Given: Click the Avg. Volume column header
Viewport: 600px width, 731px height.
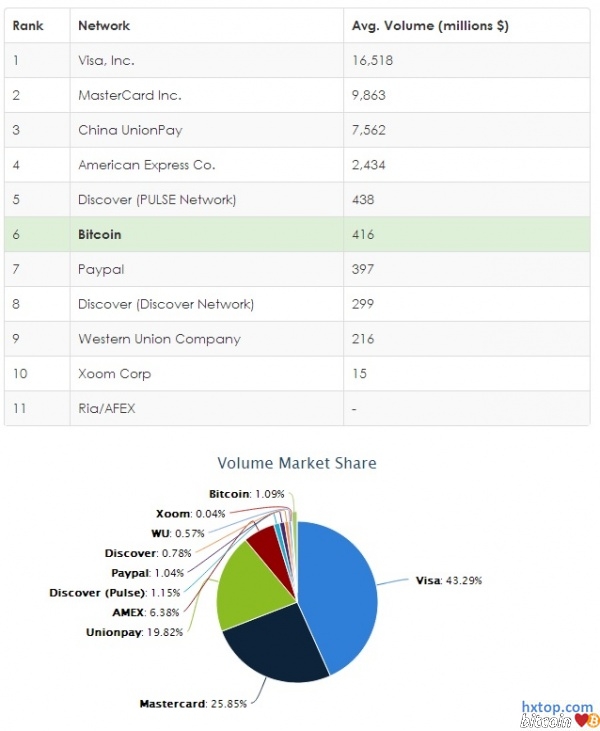Looking at the screenshot, I should [x=430, y=25].
